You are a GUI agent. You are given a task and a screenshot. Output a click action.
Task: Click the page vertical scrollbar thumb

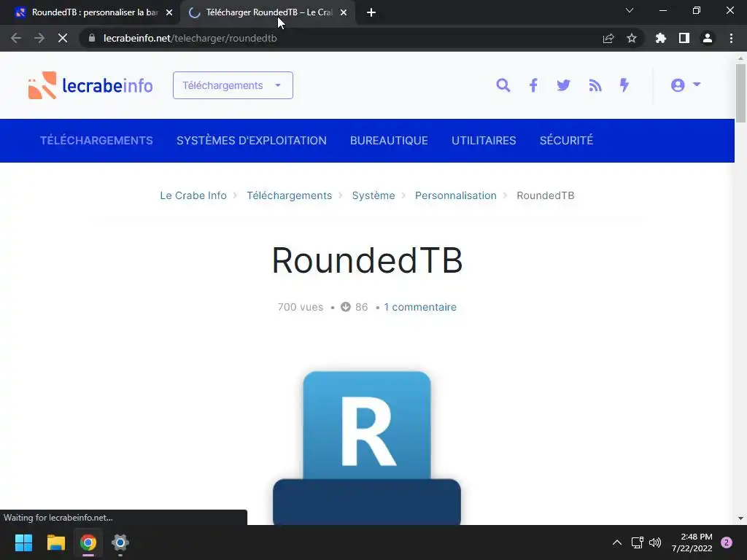[x=741, y=93]
